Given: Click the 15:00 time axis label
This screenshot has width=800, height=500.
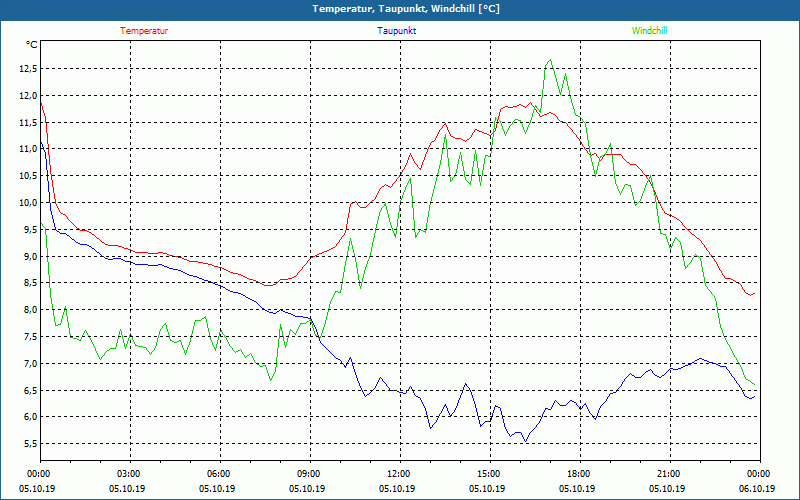Looking at the screenshot, I should [491, 473].
